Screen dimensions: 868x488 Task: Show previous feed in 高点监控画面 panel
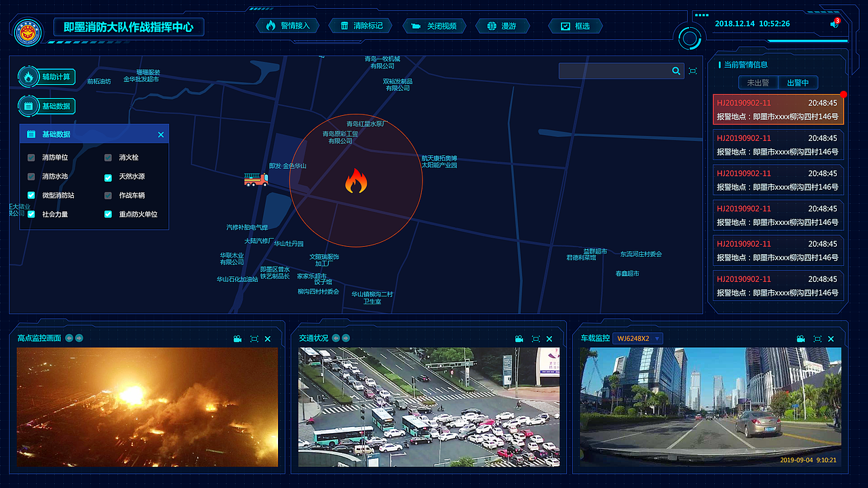tap(69, 338)
